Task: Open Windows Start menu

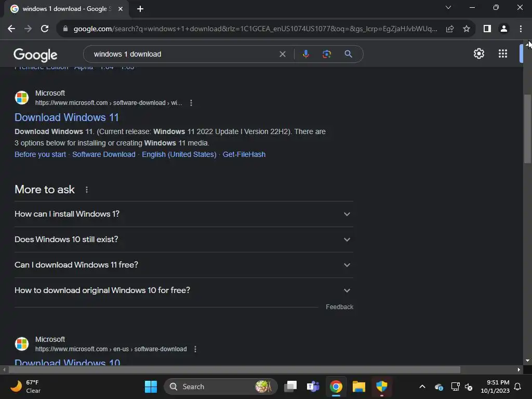Action: coord(151,387)
